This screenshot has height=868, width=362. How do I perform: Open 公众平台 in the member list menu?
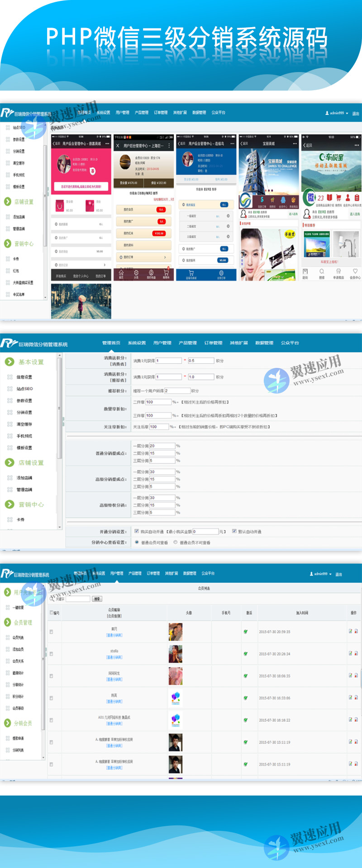coord(208,574)
